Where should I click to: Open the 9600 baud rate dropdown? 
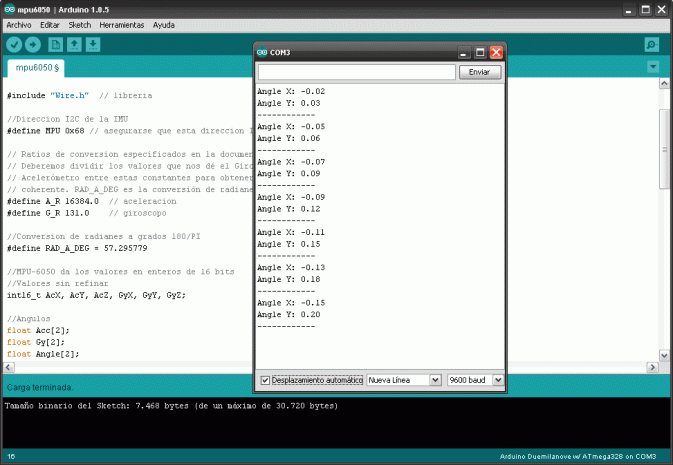point(472,380)
